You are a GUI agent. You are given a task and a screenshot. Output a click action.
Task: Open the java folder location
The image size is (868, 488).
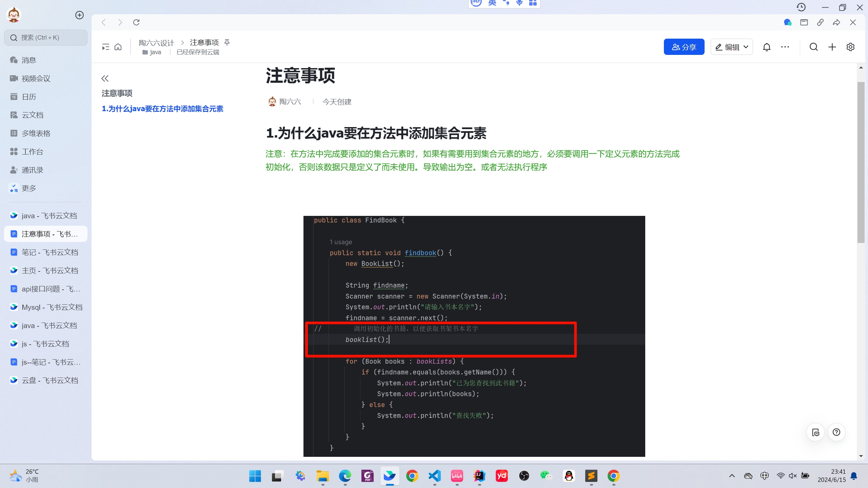click(x=152, y=52)
